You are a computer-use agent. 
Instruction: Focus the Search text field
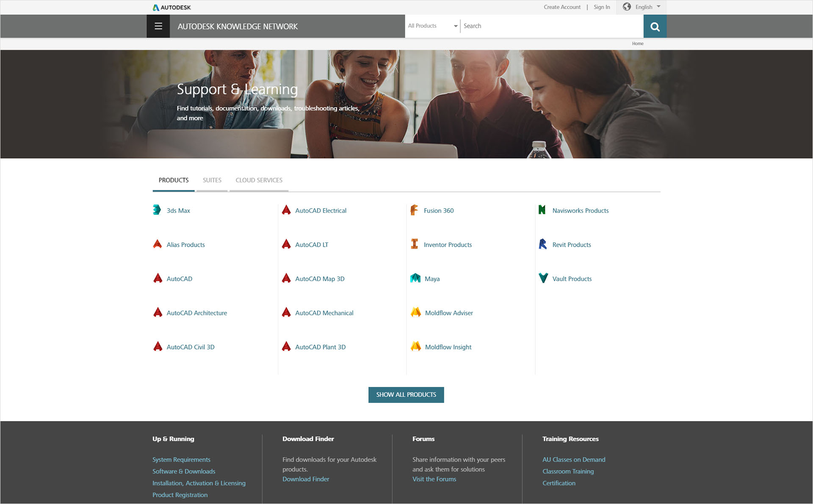click(x=552, y=26)
